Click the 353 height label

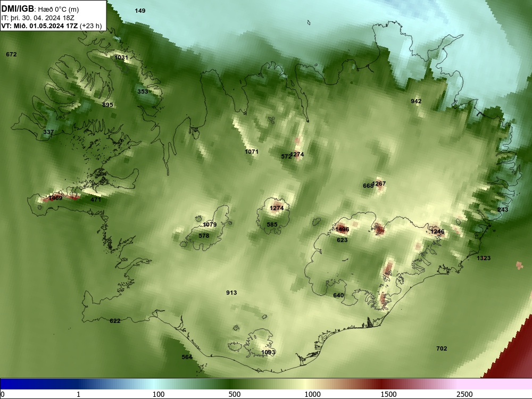point(143,92)
